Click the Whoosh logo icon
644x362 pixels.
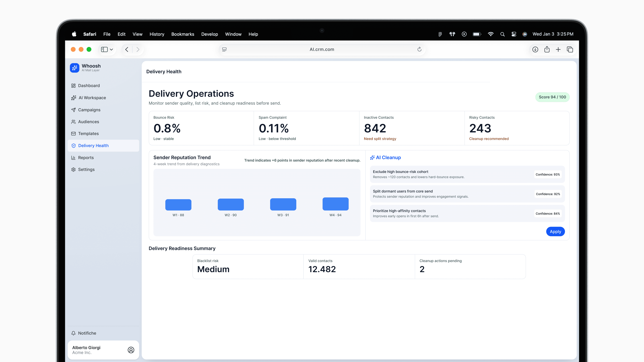pyautogui.click(x=74, y=68)
